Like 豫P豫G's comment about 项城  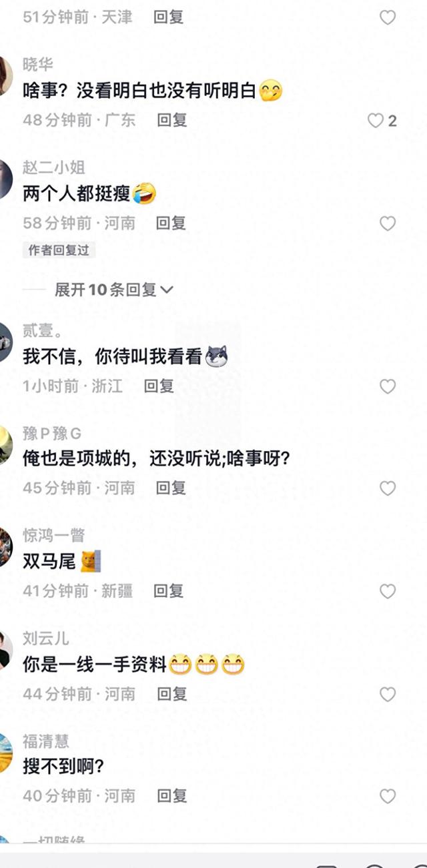click(x=388, y=488)
